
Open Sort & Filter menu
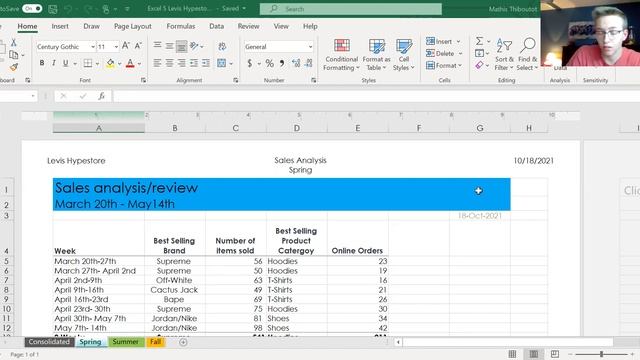click(504, 54)
